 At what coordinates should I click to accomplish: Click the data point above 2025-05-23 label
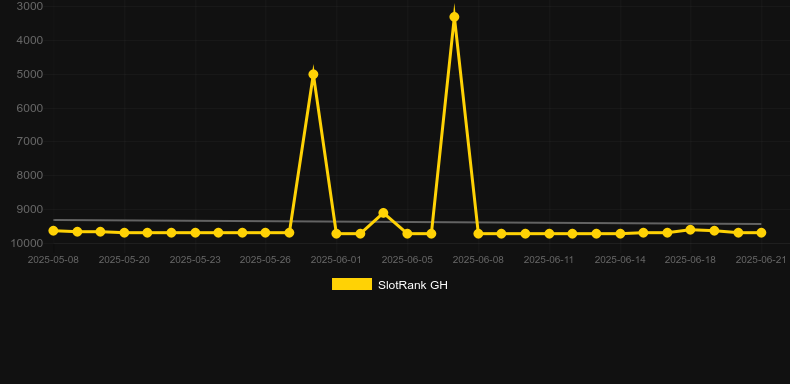[x=195, y=233]
